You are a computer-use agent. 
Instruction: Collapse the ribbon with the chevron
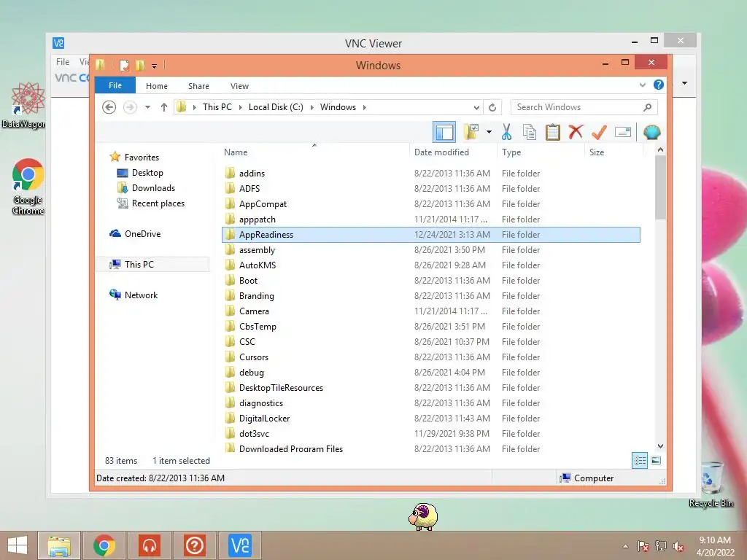[x=642, y=85]
